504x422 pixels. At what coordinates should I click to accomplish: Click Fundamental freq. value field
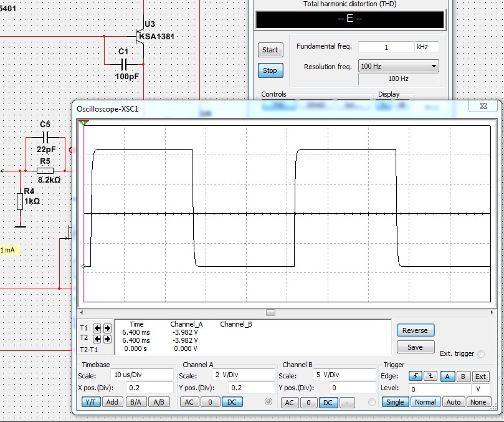tap(386, 47)
